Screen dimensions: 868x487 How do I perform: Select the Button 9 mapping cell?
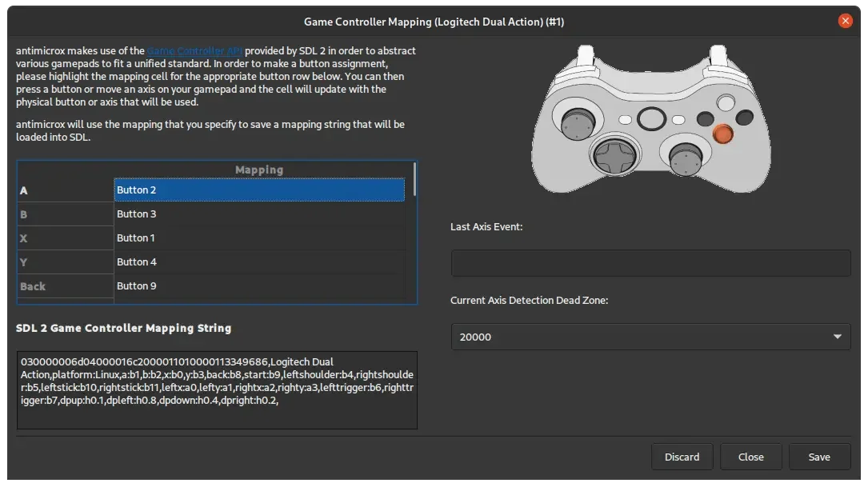[259, 286]
